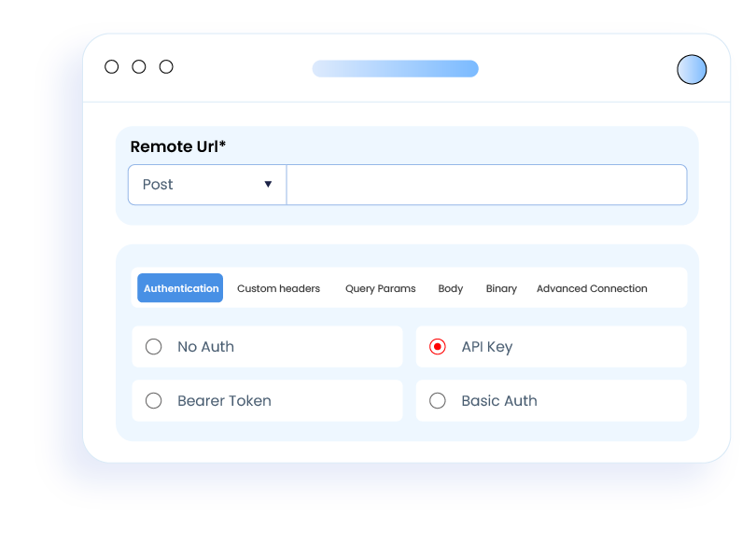The width and height of the screenshot is (756, 541).
Task: Open the Custom headers tab
Action: pyautogui.click(x=278, y=288)
